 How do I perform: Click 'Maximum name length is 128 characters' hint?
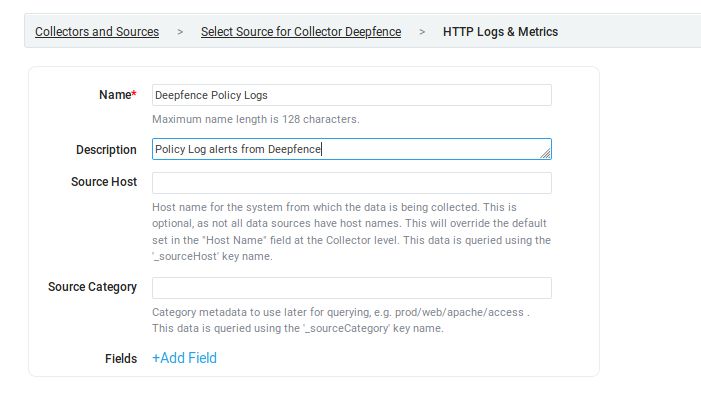256,119
